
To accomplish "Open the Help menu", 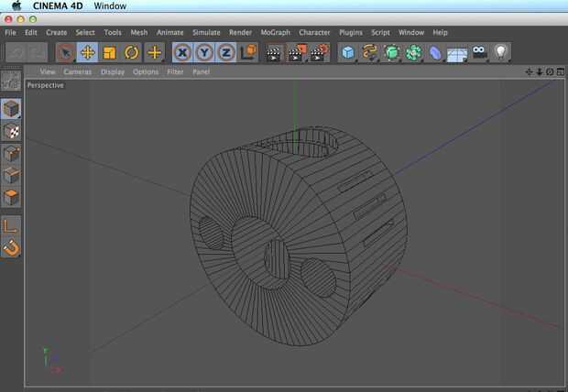I will (x=441, y=33).
